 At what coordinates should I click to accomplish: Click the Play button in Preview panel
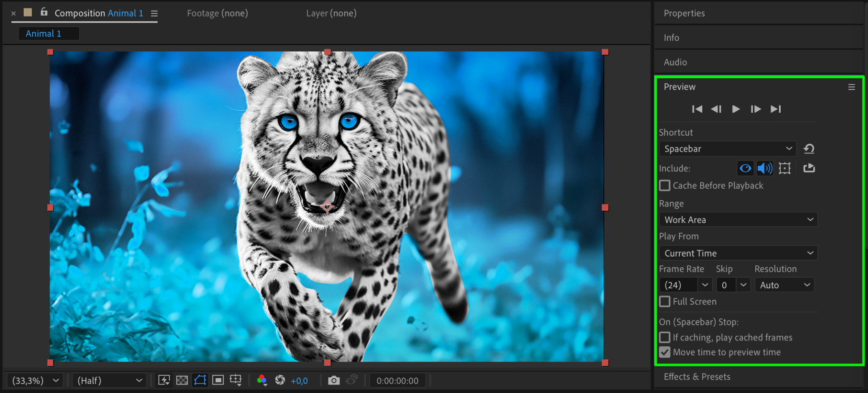(x=736, y=109)
